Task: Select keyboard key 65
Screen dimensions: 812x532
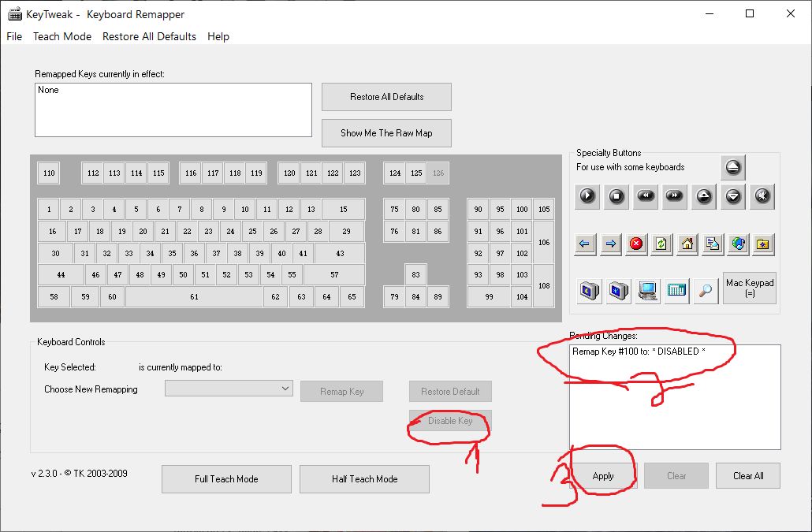Action: tap(352, 296)
